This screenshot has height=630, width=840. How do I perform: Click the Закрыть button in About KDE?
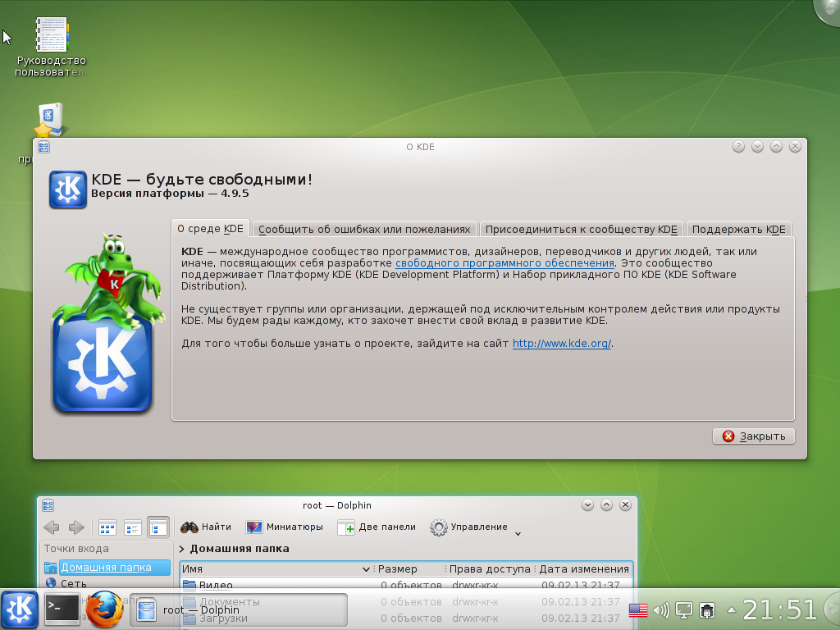753,436
